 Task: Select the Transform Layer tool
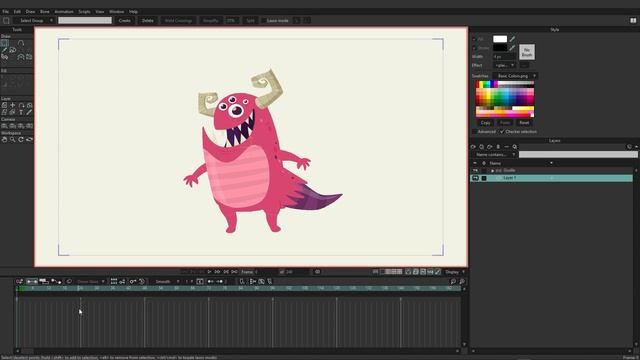click(4, 105)
